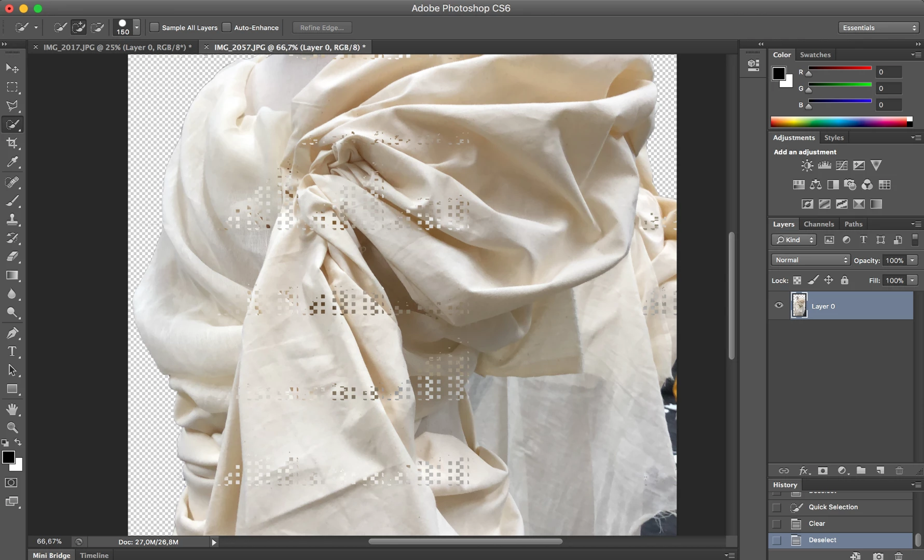
Task: Select the Gradient tool
Action: tap(12, 275)
